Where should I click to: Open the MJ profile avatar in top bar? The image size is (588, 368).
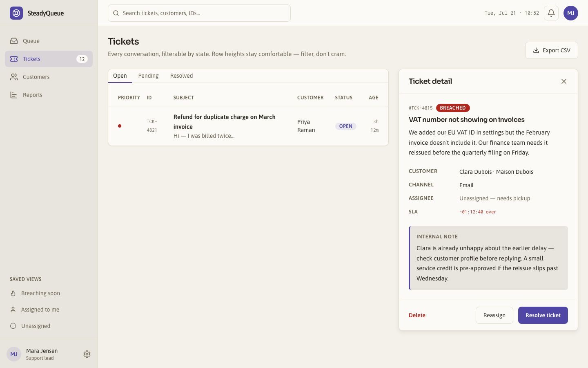[x=571, y=13]
